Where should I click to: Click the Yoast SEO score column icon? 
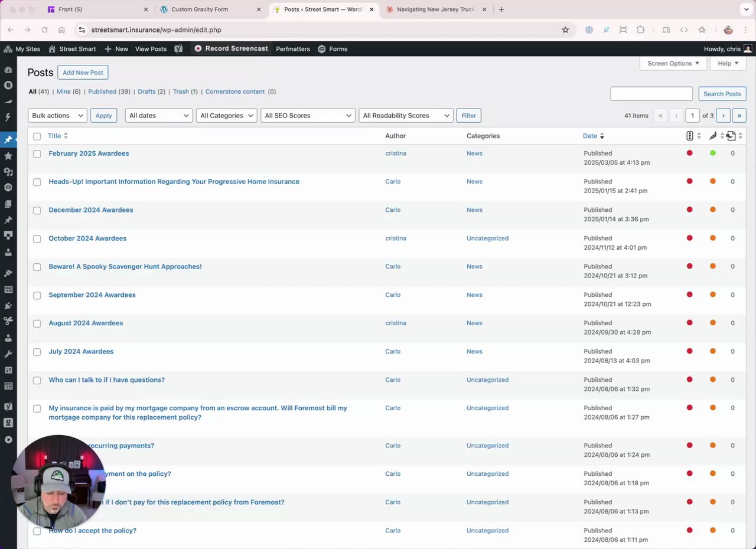point(689,136)
